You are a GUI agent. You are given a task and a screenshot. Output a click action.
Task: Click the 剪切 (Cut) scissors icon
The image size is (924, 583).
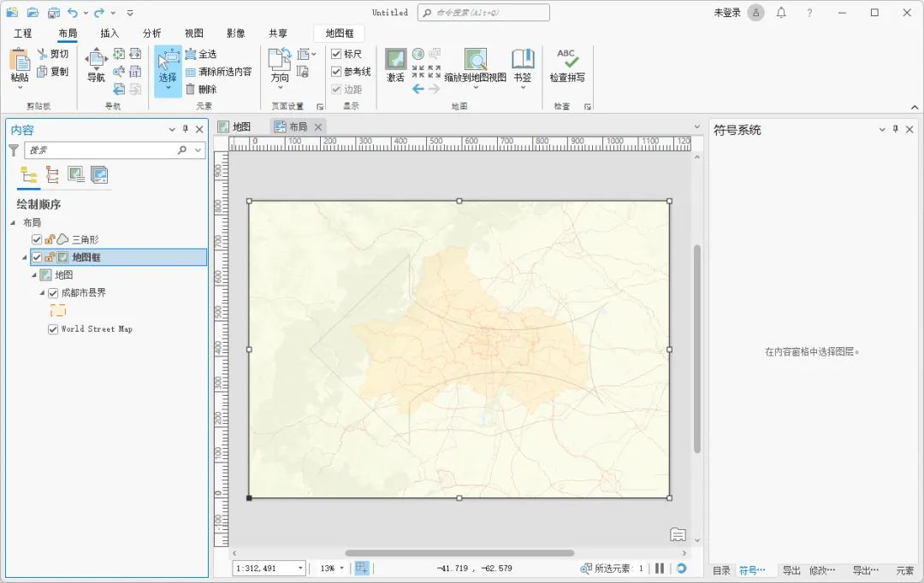(x=43, y=54)
